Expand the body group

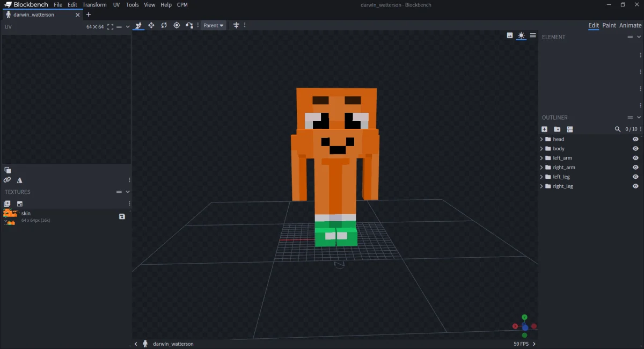(541, 149)
